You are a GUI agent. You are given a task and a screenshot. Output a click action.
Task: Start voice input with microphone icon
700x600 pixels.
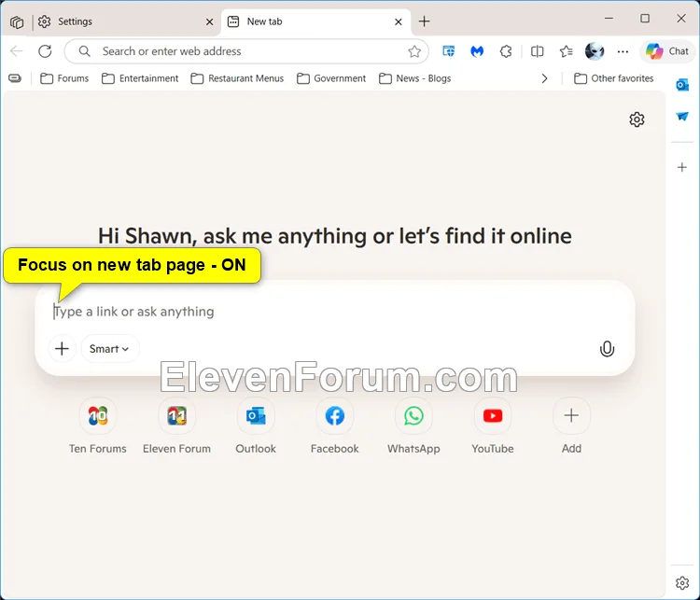coord(607,349)
